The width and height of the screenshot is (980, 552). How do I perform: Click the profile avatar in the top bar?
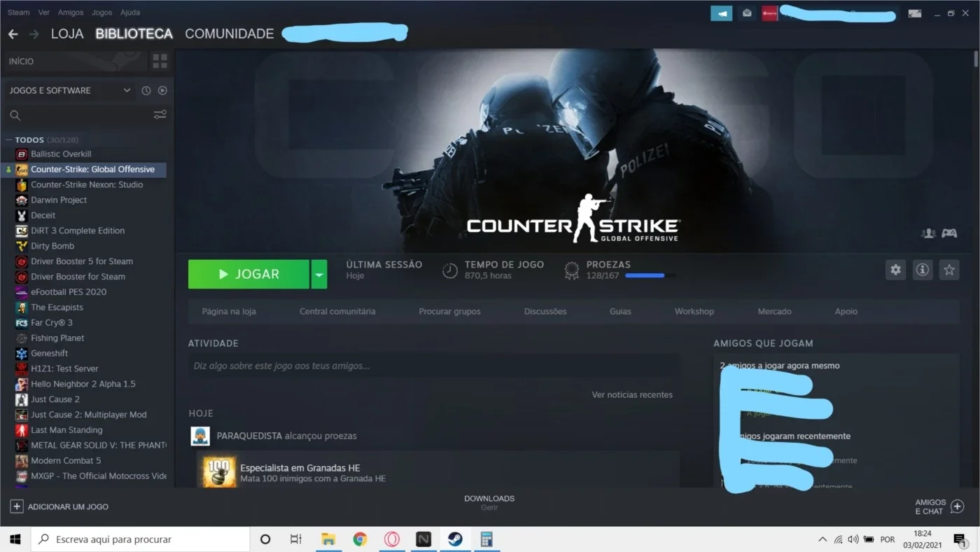click(769, 13)
